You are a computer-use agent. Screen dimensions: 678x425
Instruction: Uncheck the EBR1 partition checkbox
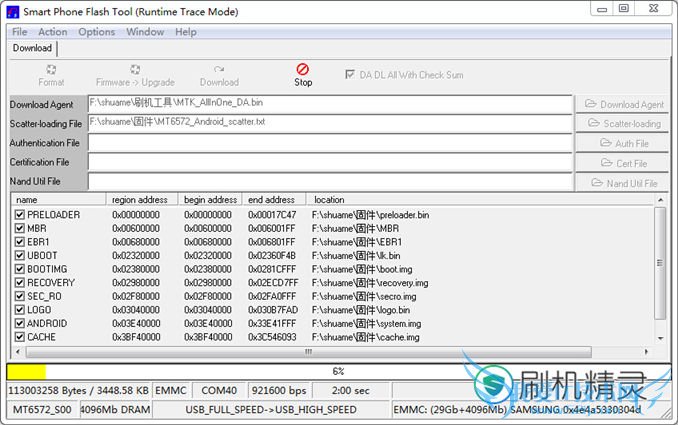pyautogui.click(x=19, y=242)
